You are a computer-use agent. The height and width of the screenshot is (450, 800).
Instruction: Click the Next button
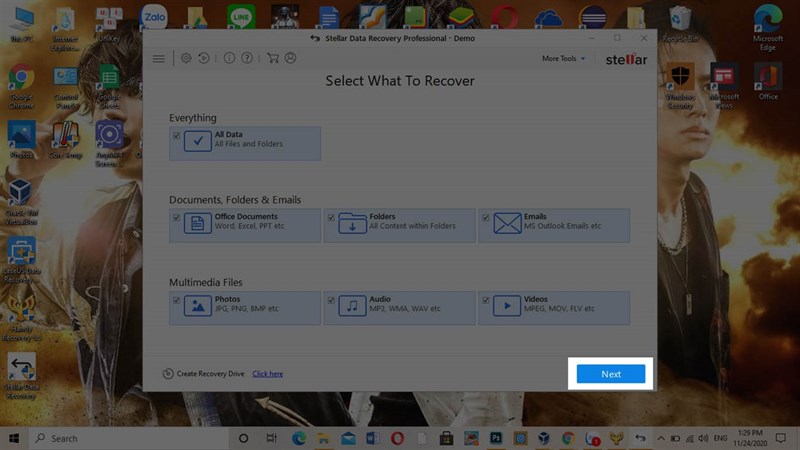611,374
